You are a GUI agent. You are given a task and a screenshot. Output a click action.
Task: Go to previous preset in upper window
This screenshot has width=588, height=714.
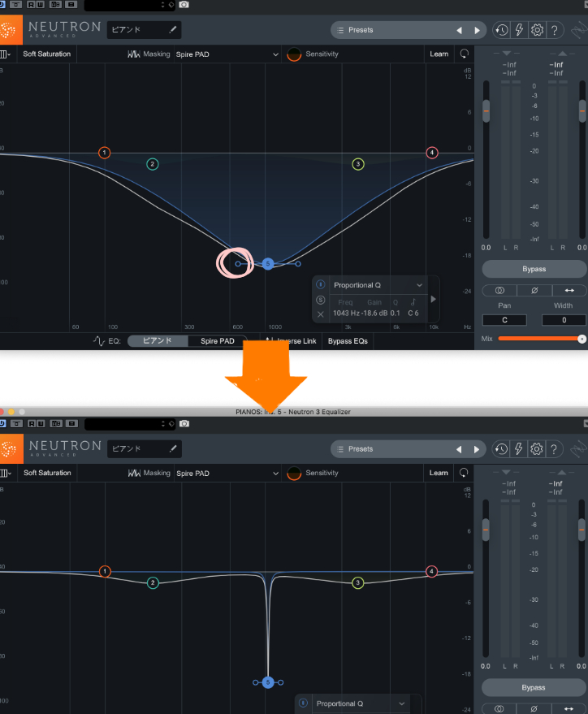point(459,30)
